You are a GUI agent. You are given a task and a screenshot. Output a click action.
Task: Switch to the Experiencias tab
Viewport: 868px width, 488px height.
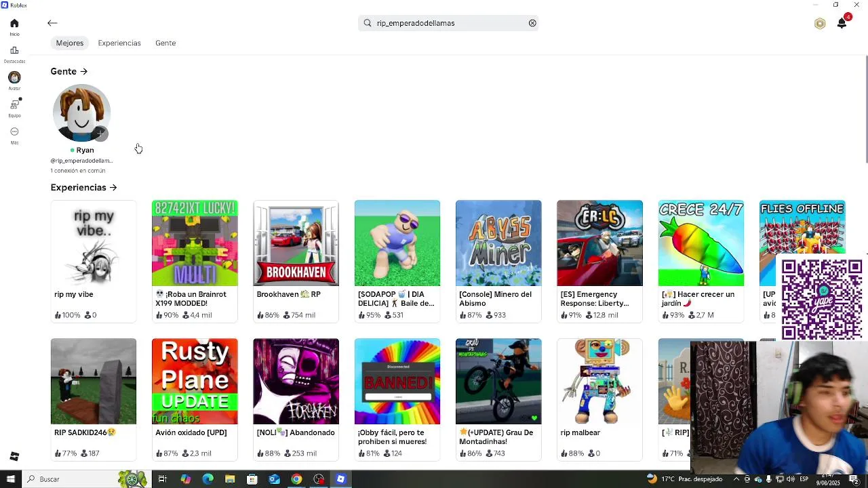click(119, 43)
